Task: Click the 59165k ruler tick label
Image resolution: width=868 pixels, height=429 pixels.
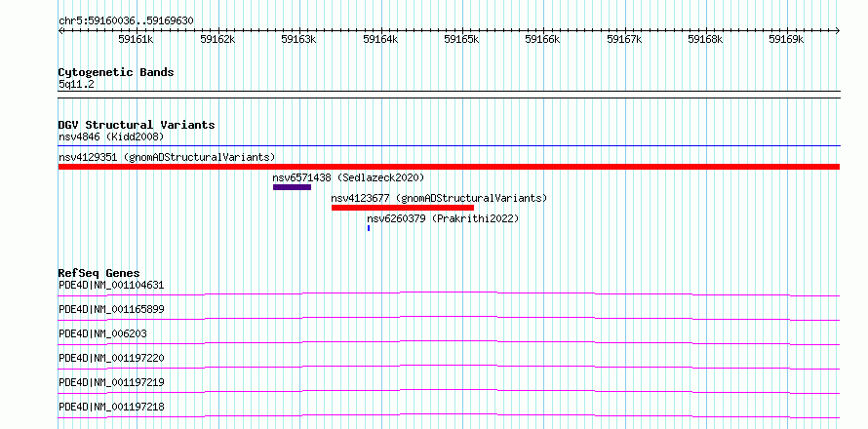Action: (x=461, y=39)
